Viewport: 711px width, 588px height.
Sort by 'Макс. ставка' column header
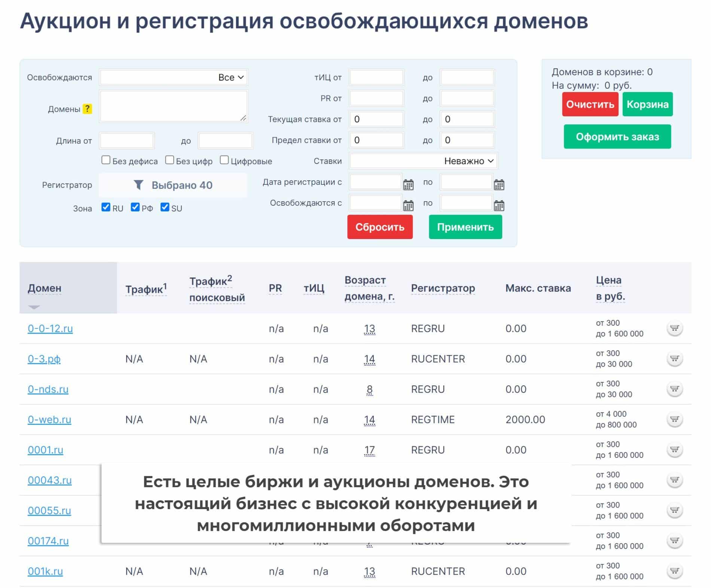pyautogui.click(x=538, y=288)
